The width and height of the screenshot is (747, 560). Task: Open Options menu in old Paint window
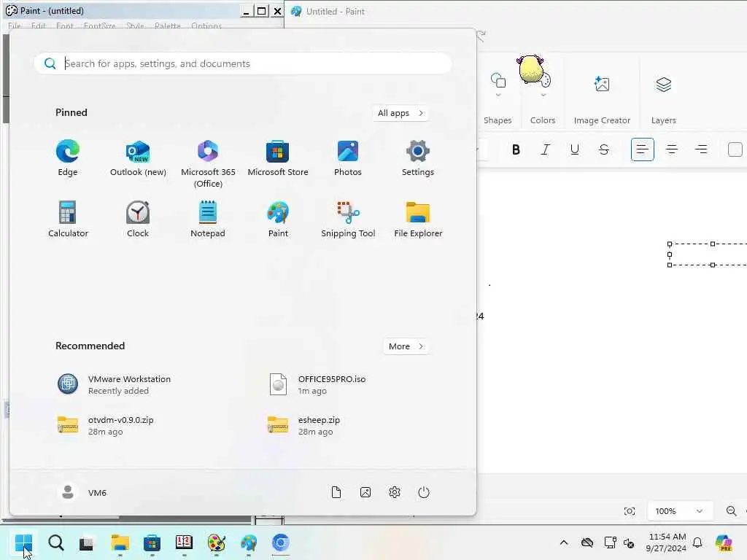(206, 26)
